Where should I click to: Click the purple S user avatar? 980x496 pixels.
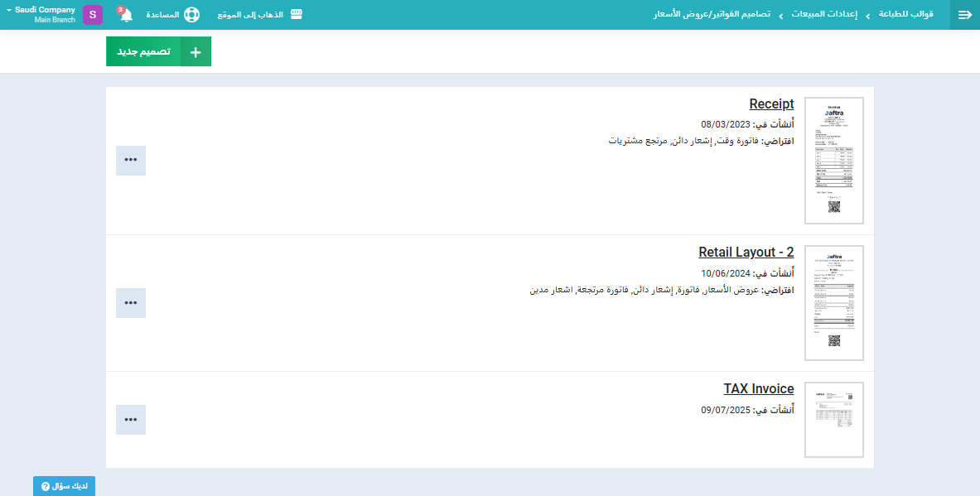(x=93, y=15)
